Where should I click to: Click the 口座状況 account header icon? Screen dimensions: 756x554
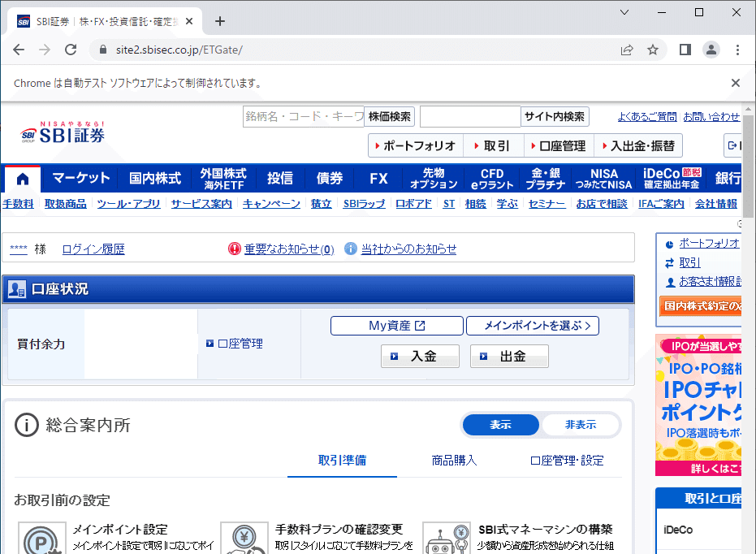[17, 289]
